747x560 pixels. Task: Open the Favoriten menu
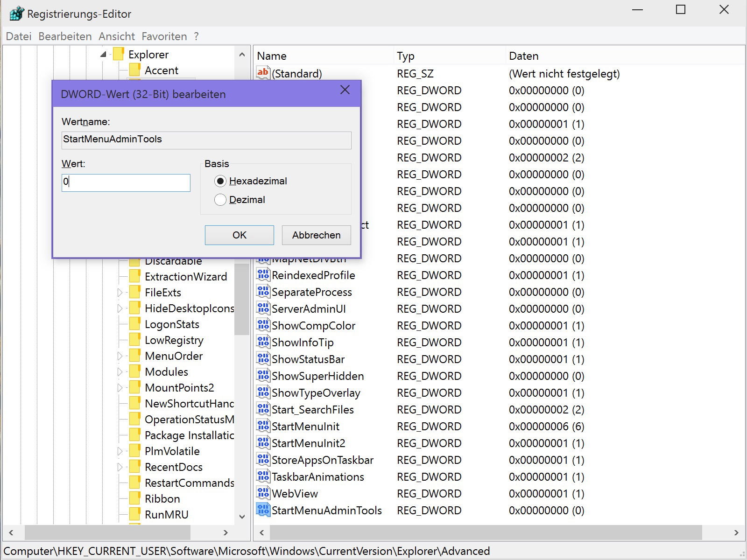pos(164,36)
